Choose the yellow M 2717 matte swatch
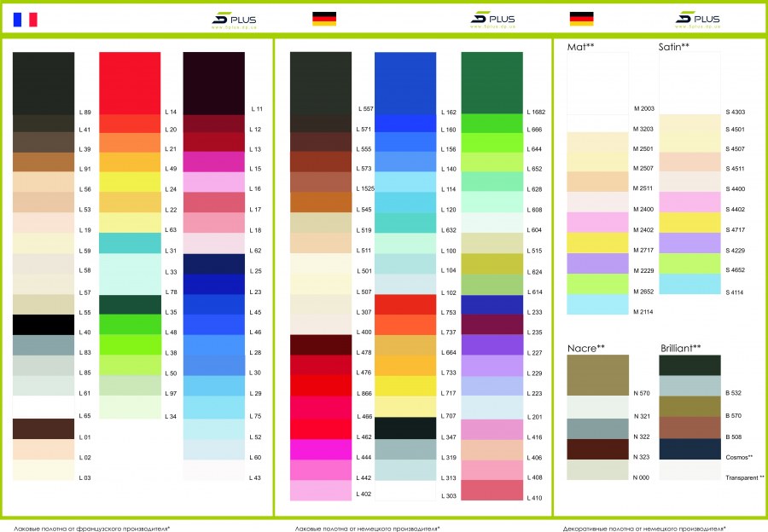Viewport: 768px width, 532px height. tap(597, 243)
